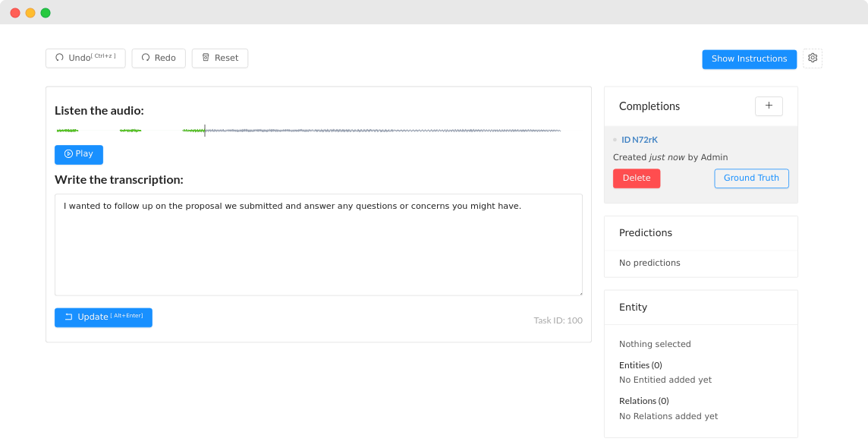Play the audio clip
868x448 pixels.
(79, 154)
